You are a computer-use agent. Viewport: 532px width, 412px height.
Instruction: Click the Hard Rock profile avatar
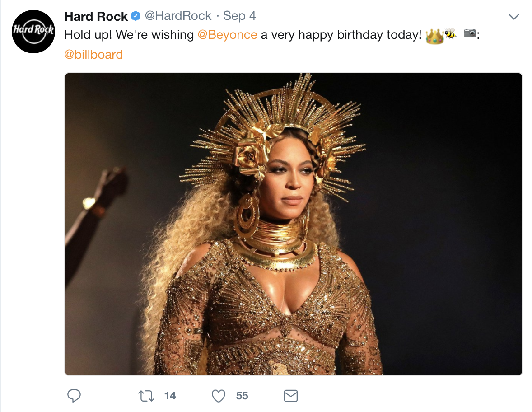click(33, 31)
